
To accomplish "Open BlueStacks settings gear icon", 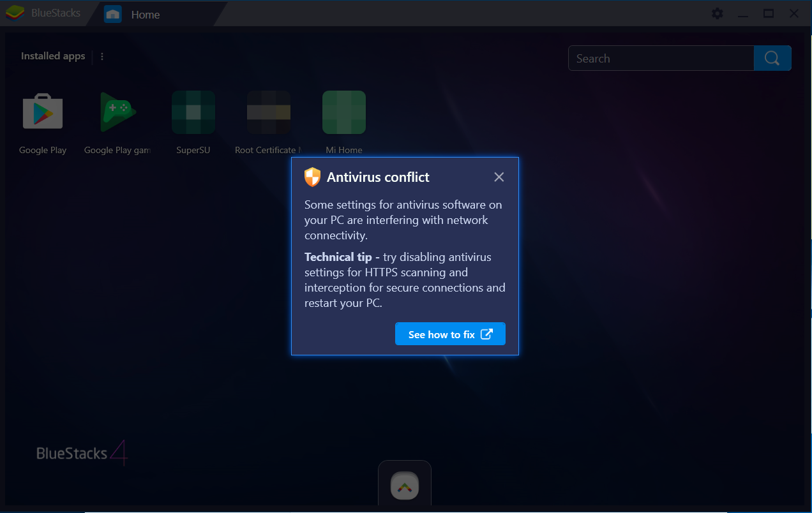I will coord(718,13).
